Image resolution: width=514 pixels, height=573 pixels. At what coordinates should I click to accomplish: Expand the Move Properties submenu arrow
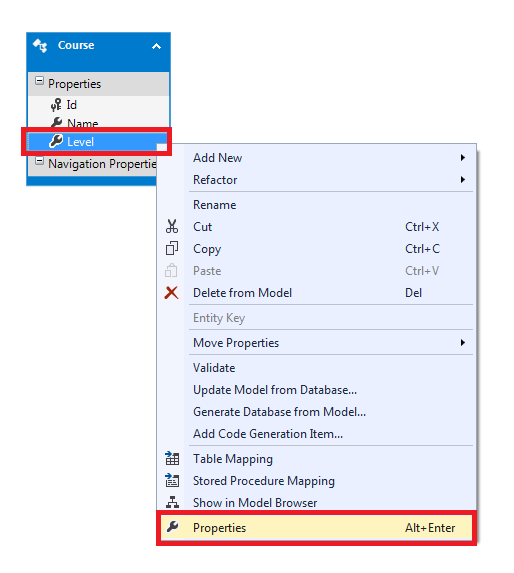tap(463, 342)
